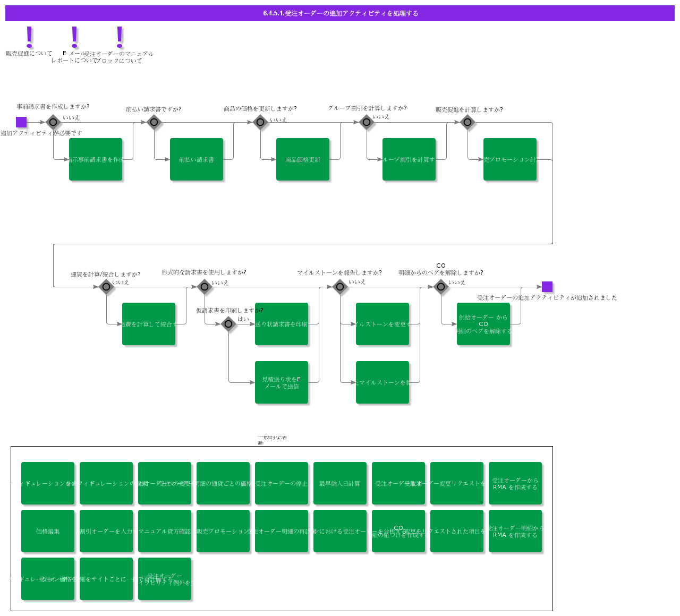Select the 商品の価格を更新しますか? gateway

(x=260, y=122)
